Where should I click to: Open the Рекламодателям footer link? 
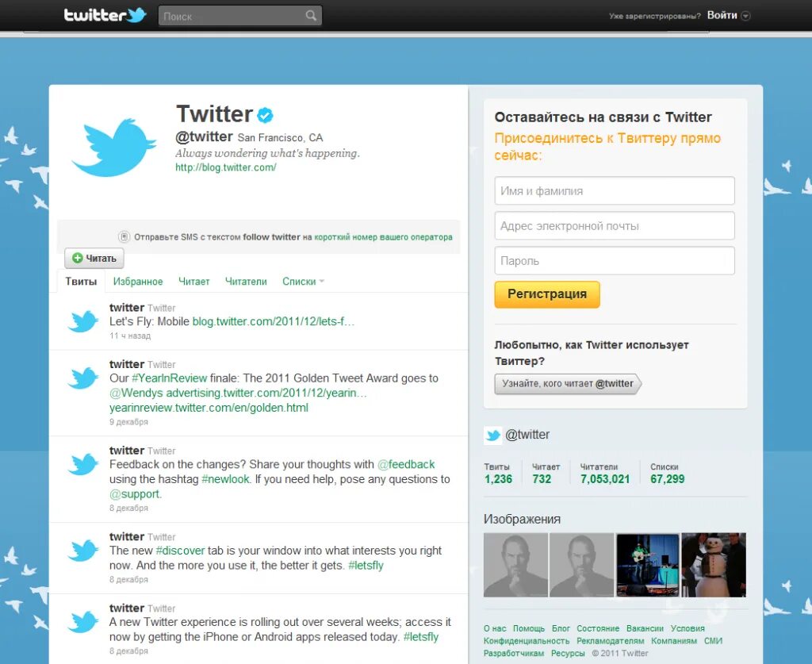(x=611, y=641)
